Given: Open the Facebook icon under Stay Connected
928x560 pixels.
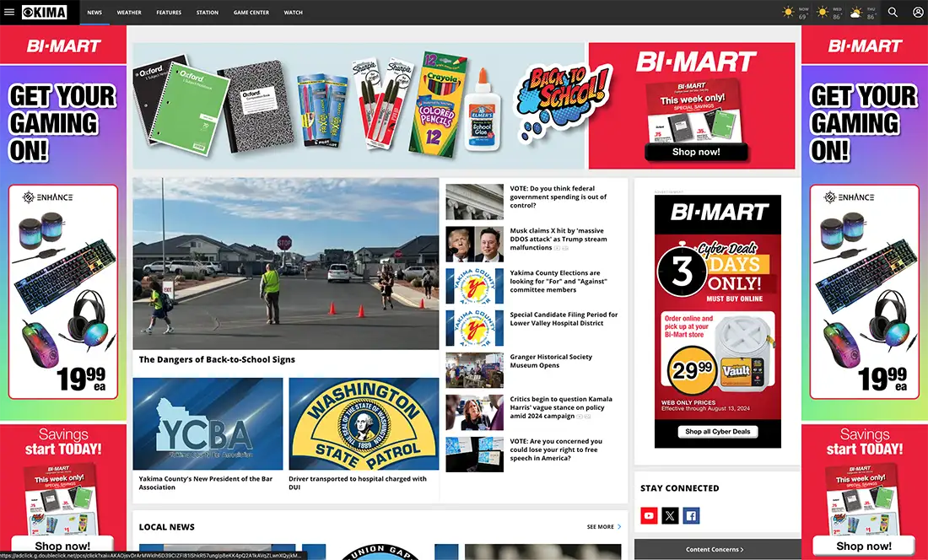Looking at the screenshot, I should pos(691,515).
